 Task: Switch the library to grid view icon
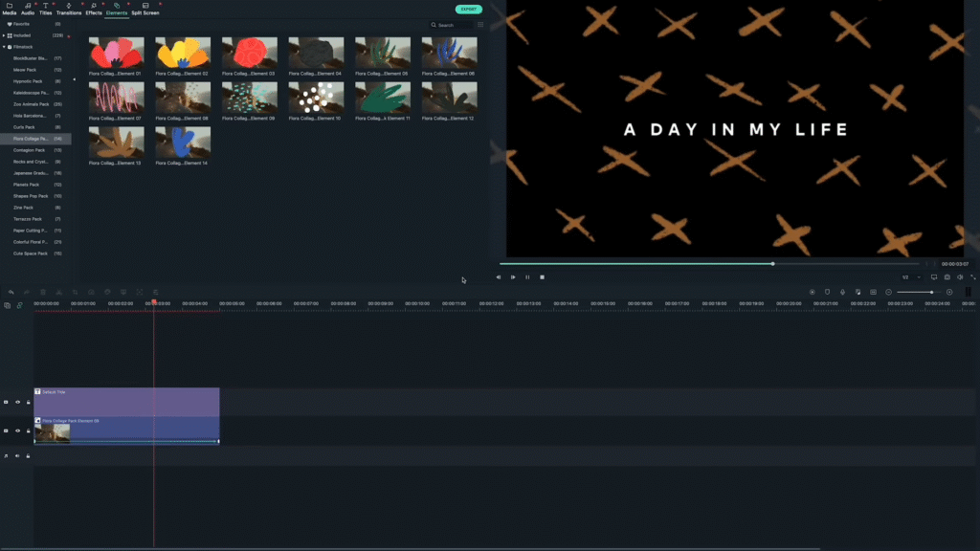click(480, 25)
